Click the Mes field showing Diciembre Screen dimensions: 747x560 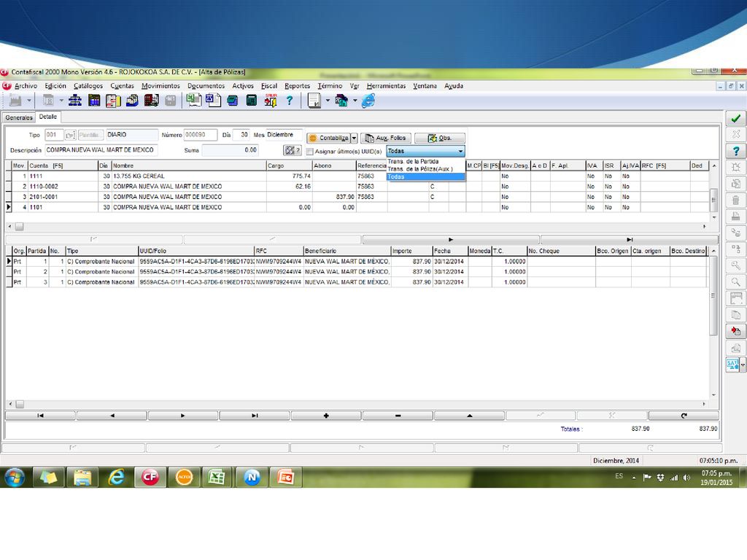coord(284,135)
